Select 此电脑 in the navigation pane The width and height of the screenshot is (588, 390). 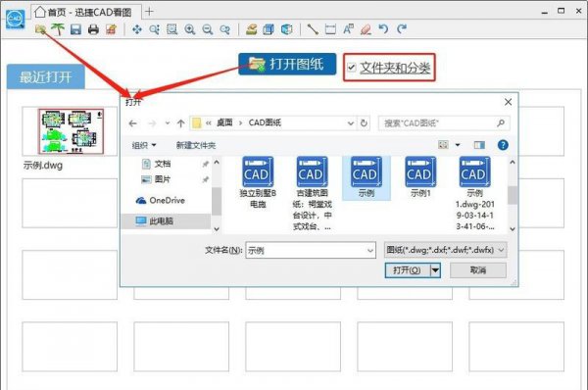tap(166, 220)
